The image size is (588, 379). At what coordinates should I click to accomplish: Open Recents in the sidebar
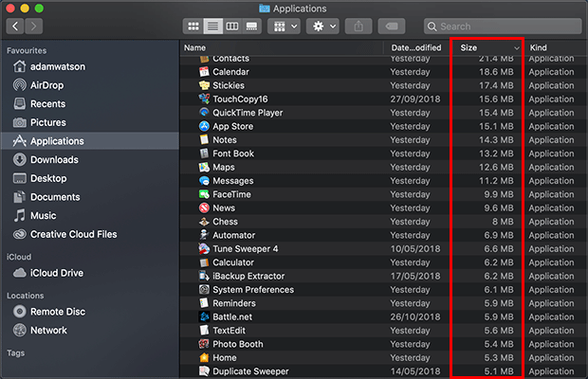(90, 103)
